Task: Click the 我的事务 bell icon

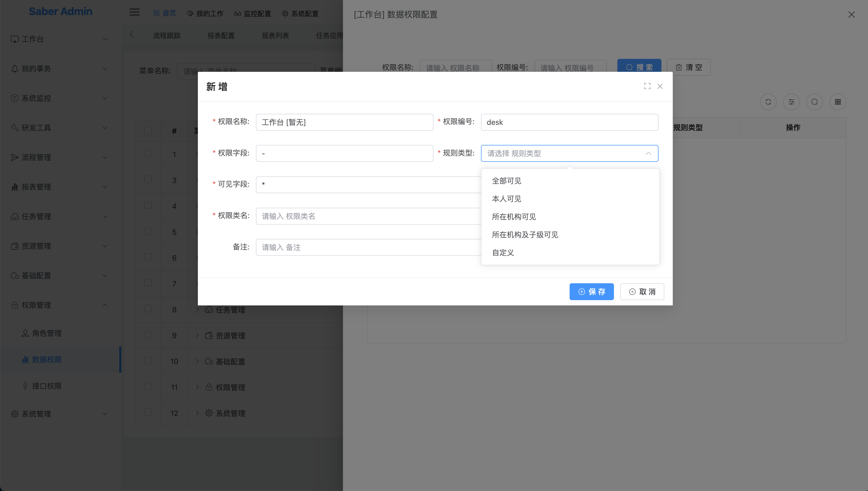Action: pos(15,68)
